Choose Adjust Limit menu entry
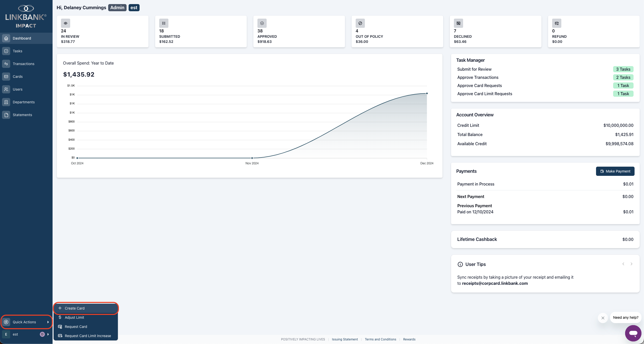This screenshot has width=644, height=344. [74, 317]
